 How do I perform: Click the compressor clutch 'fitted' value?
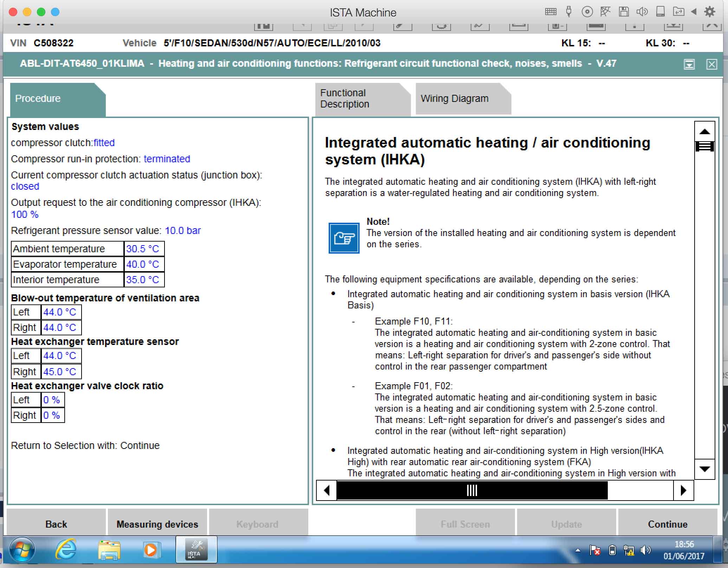[104, 143]
